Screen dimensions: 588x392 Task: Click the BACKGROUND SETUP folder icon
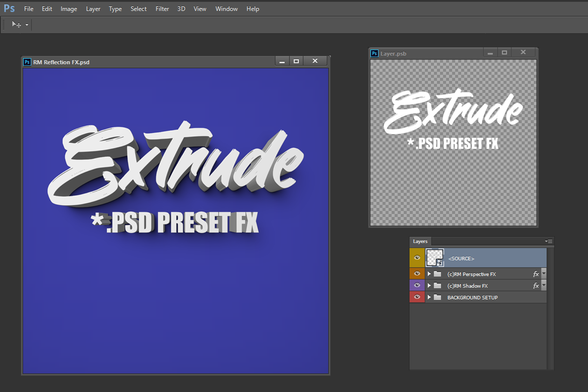[438, 297]
